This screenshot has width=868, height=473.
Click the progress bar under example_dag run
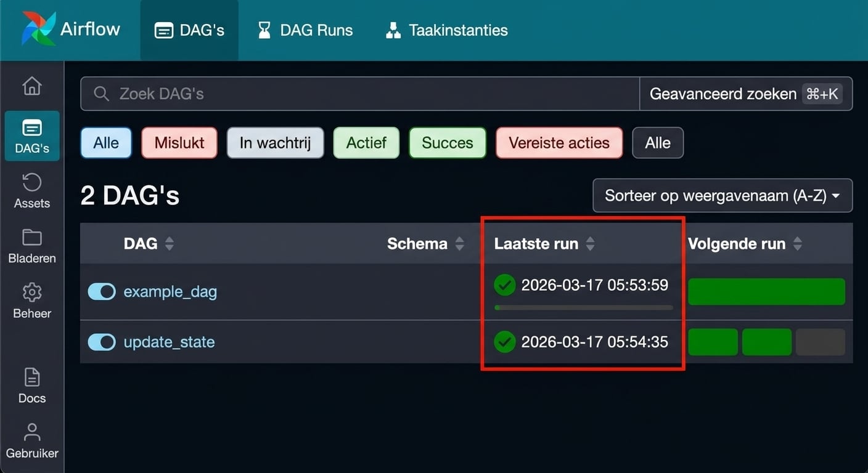(583, 307)
